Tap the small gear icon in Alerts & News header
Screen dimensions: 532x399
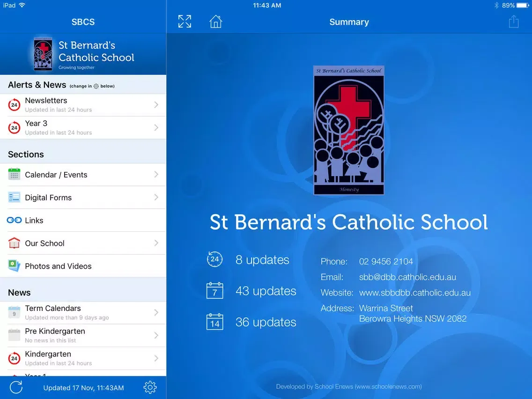96,86
